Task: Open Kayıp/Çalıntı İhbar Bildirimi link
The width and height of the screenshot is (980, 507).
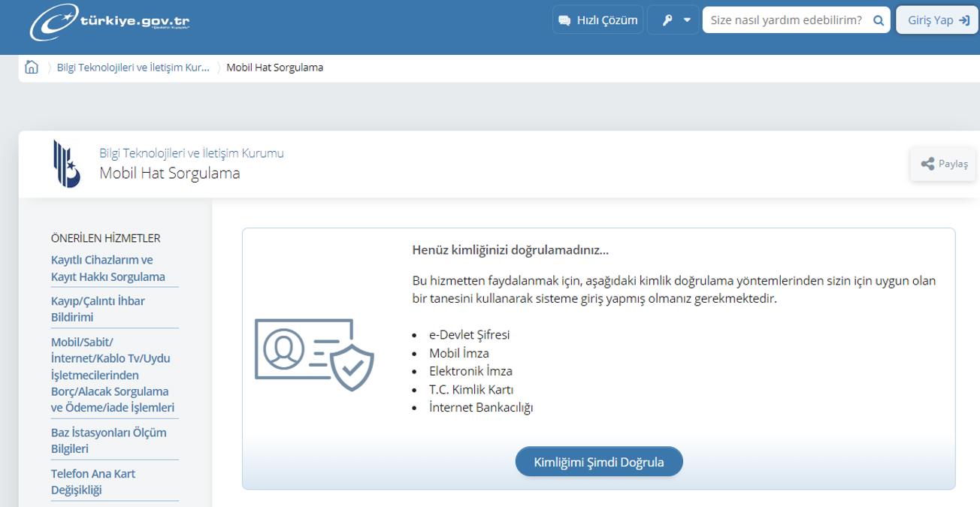Action: (98, 309)
